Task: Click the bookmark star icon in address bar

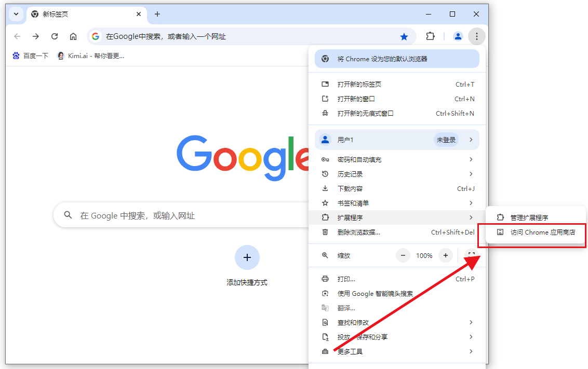Action: (x=404, y=36)
